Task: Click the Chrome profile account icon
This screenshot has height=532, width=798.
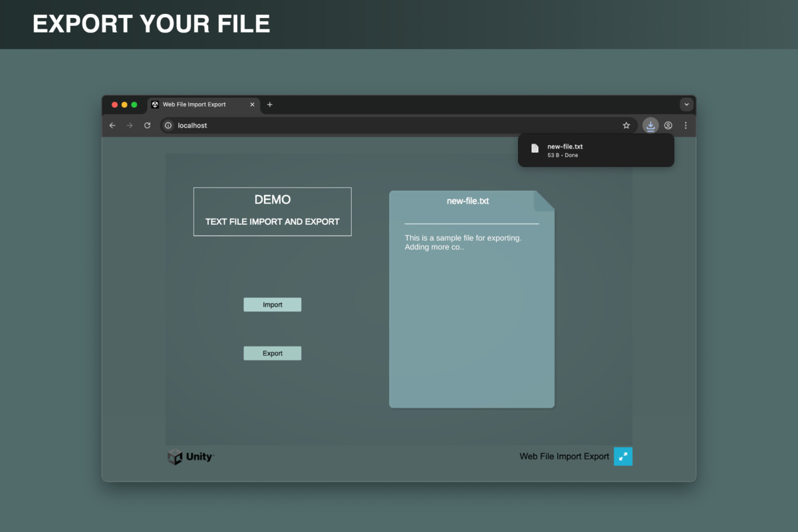Action: 668,125
